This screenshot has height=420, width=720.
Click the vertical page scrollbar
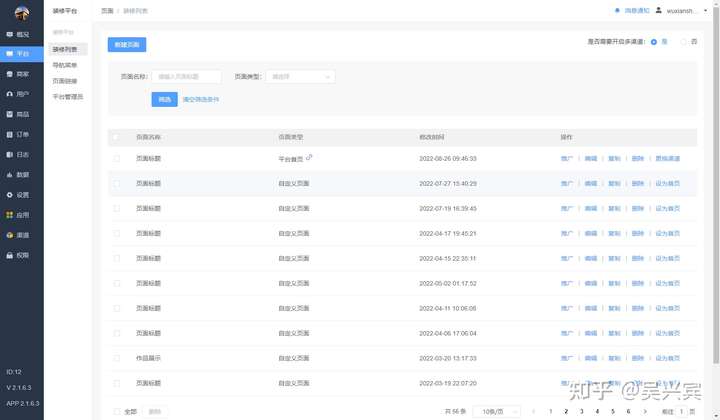[716, 184]
